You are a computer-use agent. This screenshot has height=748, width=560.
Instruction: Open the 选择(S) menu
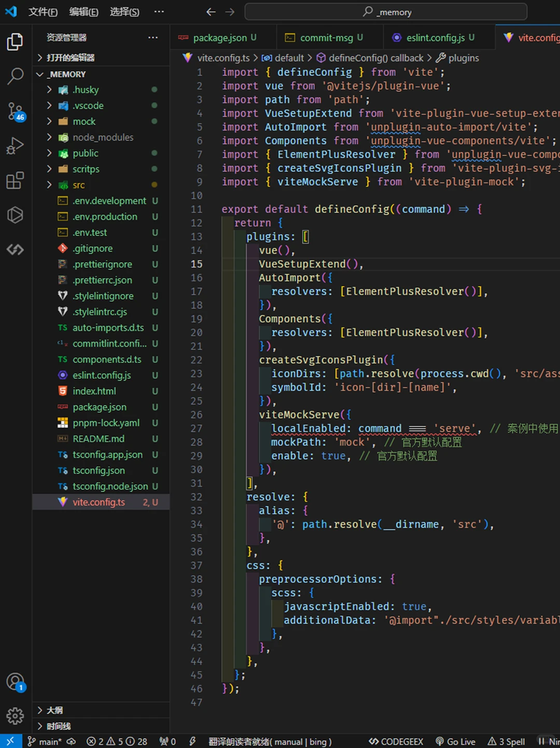point(124,11)
